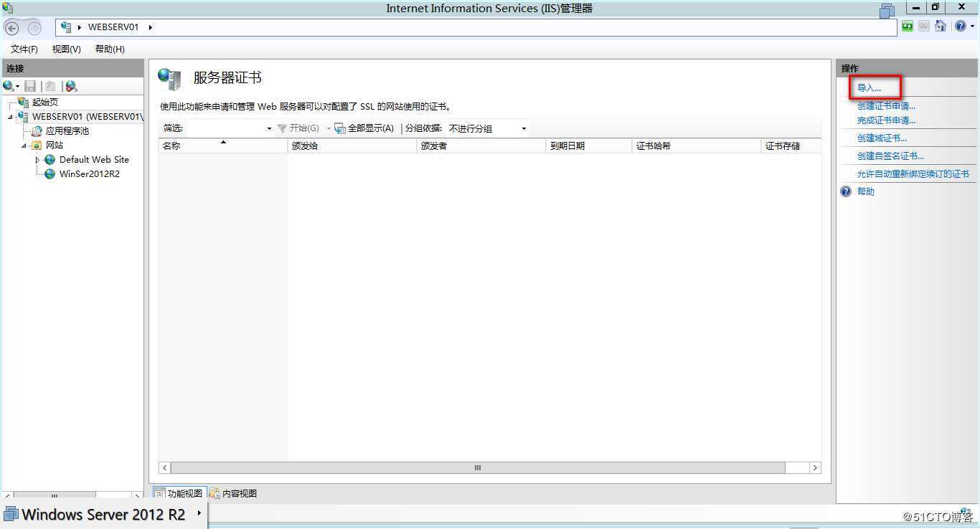The image size is (980, 529).
Task: Click connections pane right scroll arrow
Action: (137, 495)
